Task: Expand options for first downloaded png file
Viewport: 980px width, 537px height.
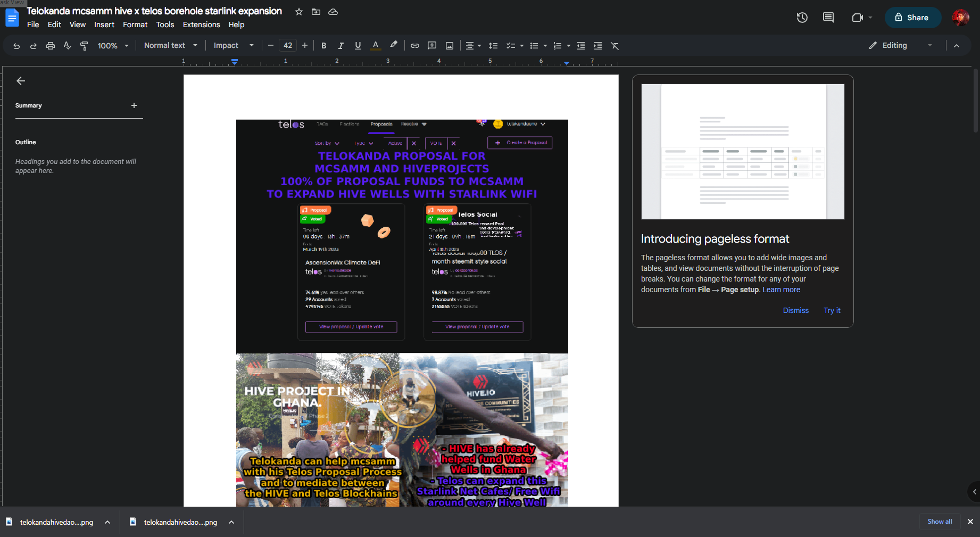Action: tap(107, 522)
